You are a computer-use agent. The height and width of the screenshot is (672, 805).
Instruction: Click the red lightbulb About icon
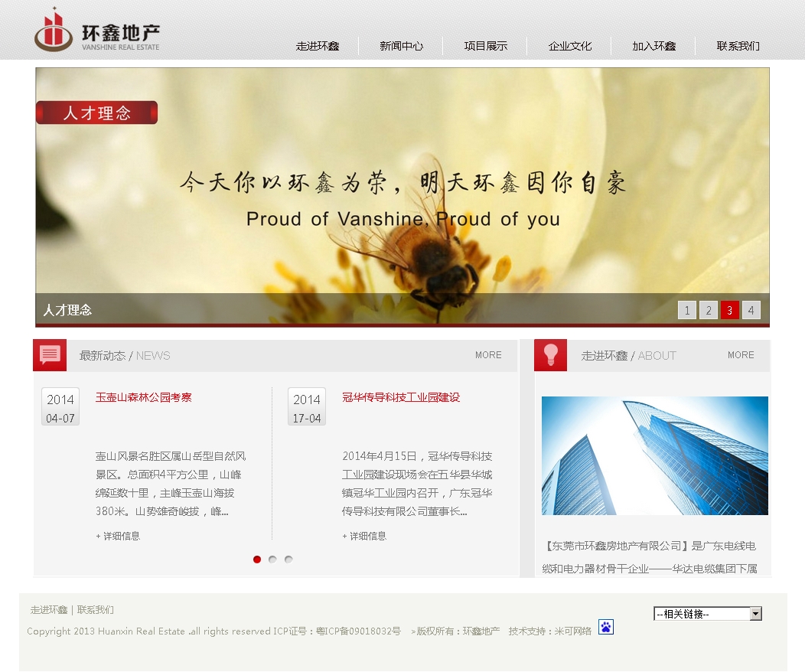click(x=550, y=355)
